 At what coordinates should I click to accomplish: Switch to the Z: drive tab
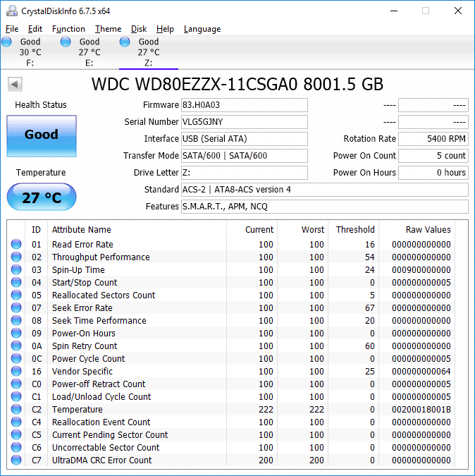pyautogui.click(x=148, y=51)
